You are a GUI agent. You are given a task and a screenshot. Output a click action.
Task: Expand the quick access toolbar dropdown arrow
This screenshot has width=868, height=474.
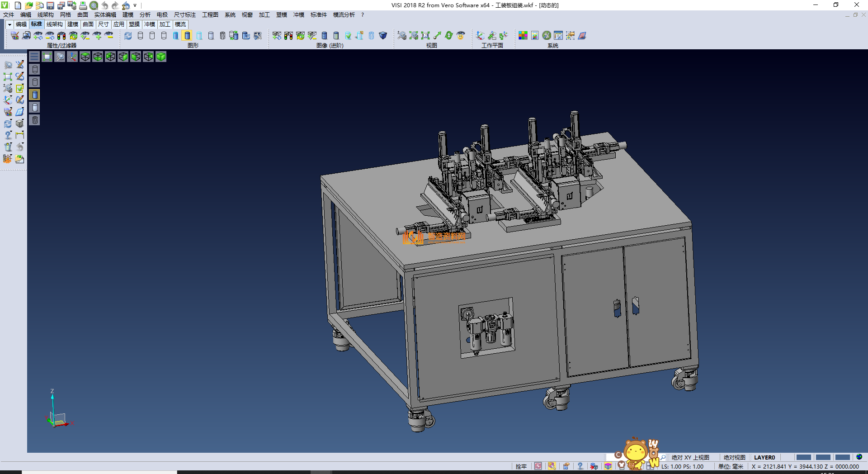coord(135,5)
